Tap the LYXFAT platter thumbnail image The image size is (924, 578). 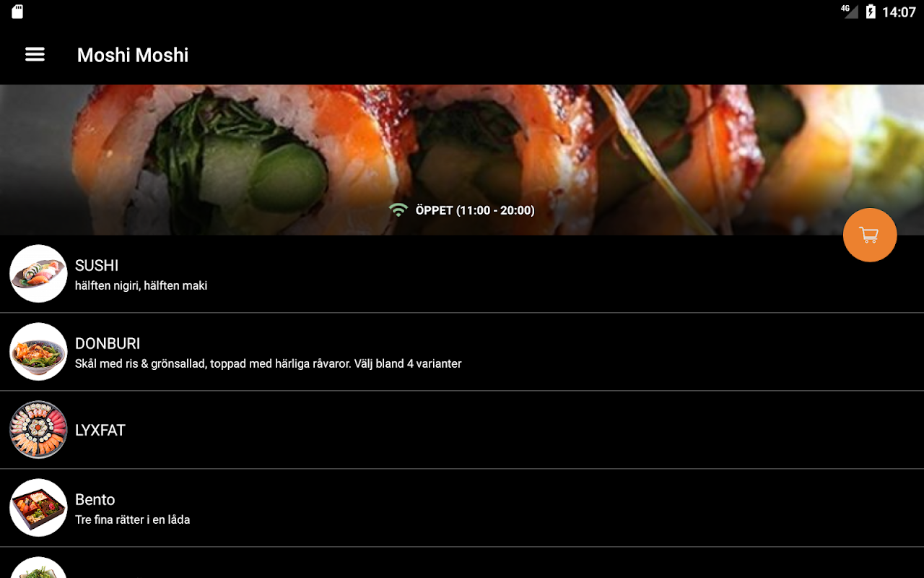pos(38,430)
